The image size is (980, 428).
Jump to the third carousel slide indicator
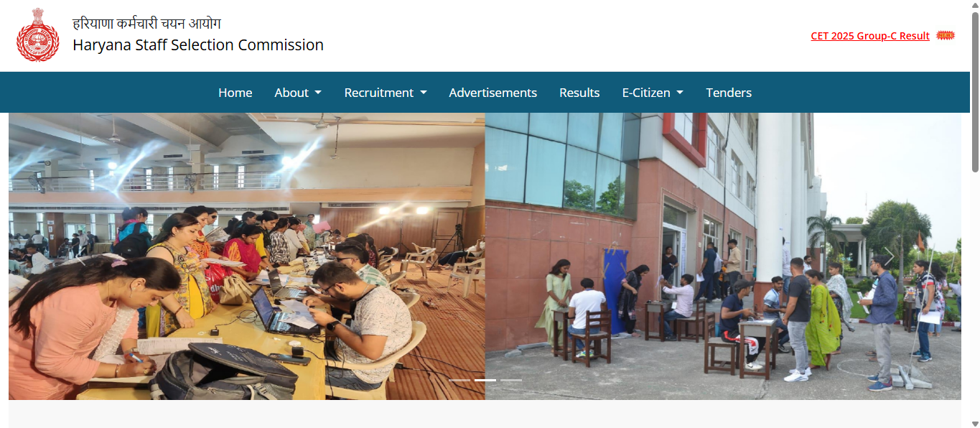(x=511, y=380)
